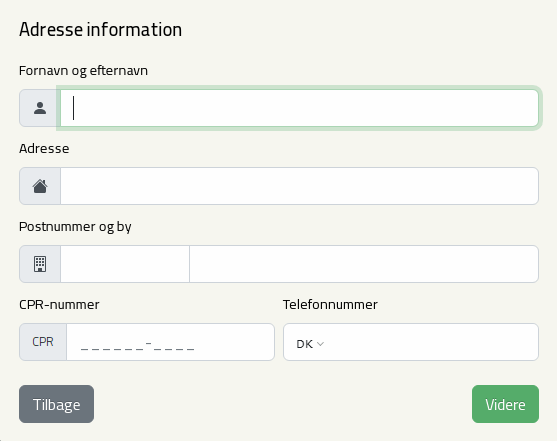Click the "Postnummer og by" label
Screen dimensions: 557x441
[75, 227]
